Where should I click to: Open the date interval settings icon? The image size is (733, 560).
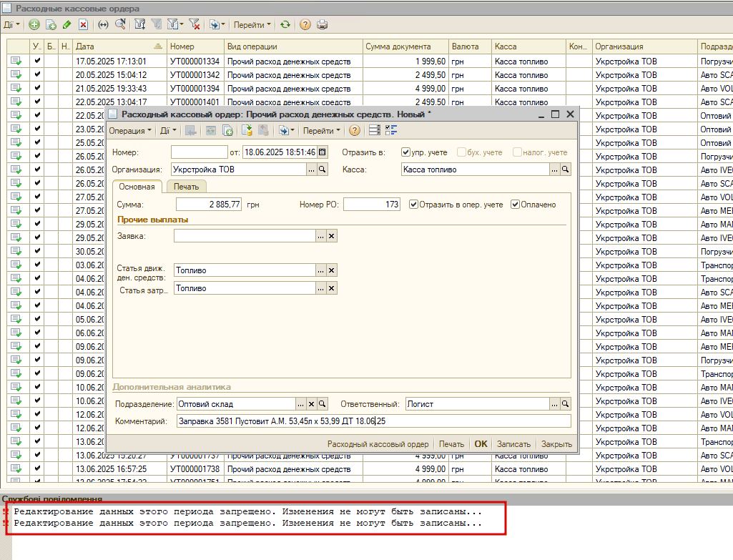[x=103, y=25]
